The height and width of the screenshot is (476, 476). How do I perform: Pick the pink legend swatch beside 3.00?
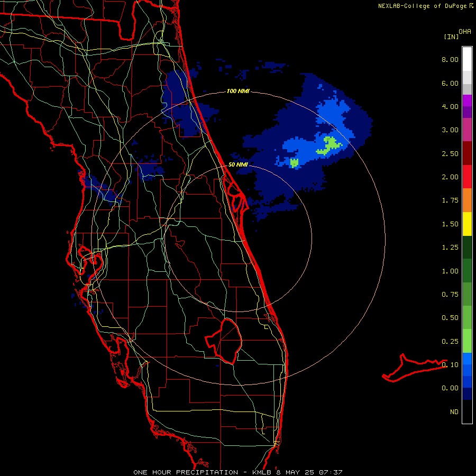467,130
